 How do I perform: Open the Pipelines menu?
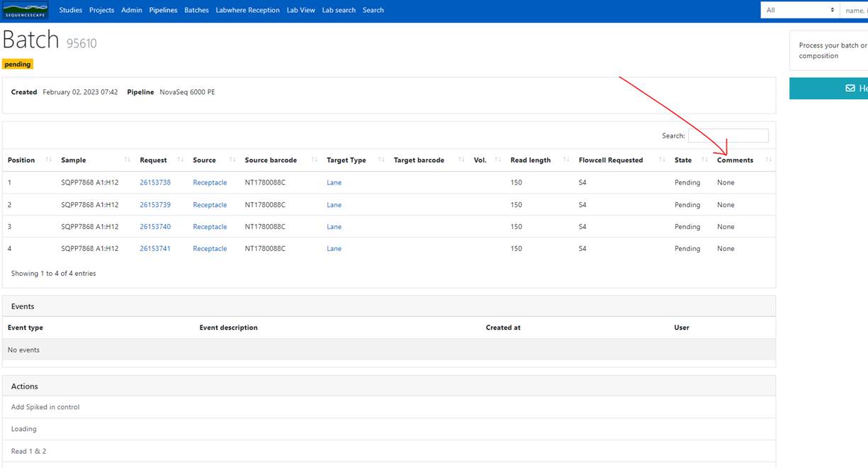162,10
